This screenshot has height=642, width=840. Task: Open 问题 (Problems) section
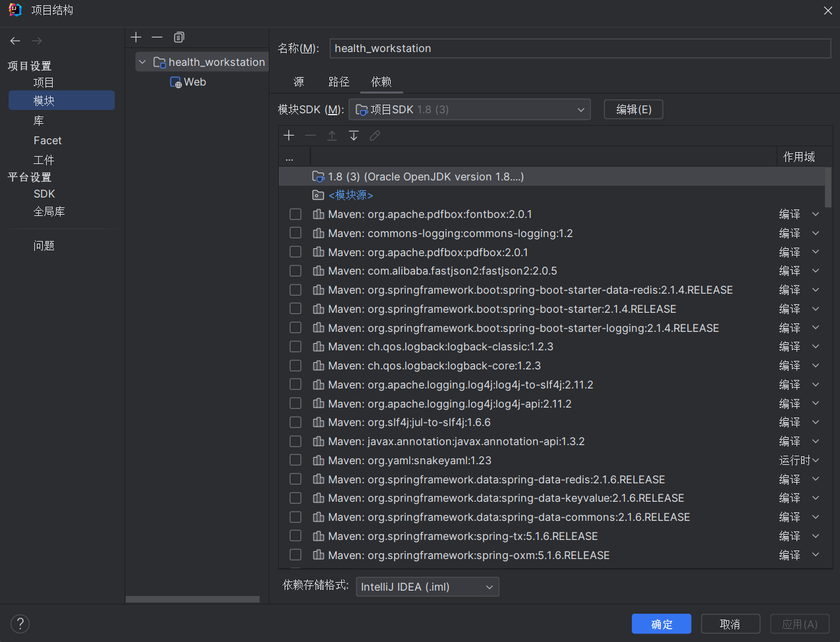click(43, 246)
